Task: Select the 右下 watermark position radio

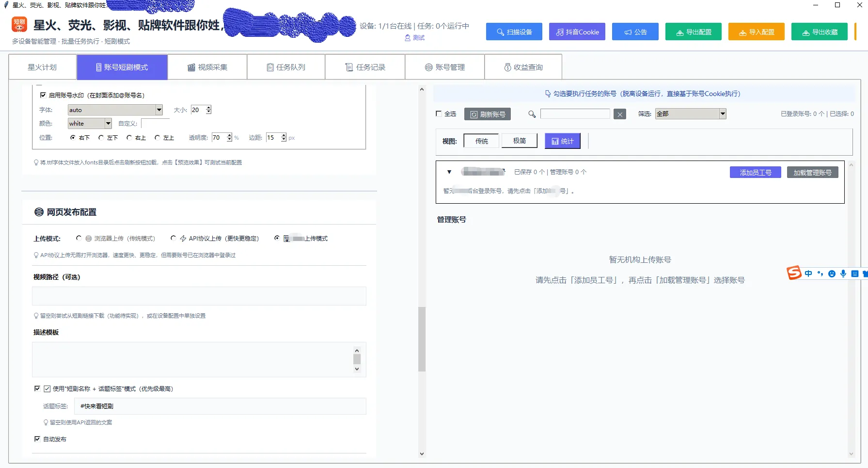Action: pyautogui.click(x=73, y=138)
